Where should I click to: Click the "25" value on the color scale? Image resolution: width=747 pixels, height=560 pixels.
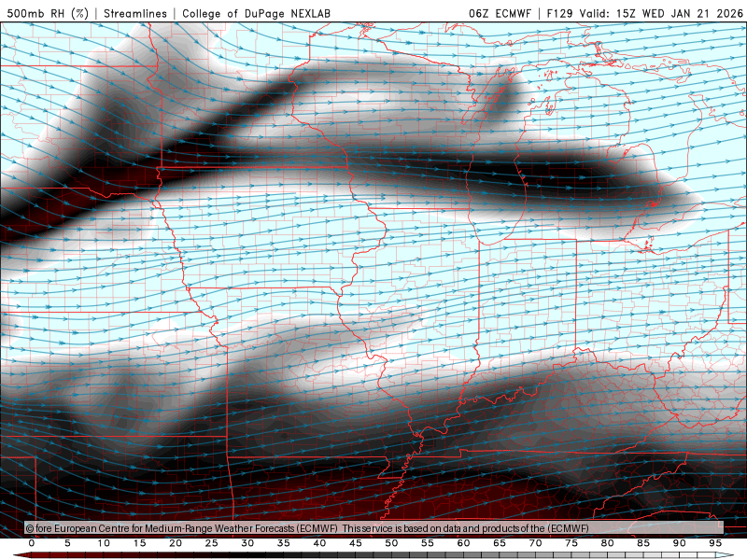coord(212,543)
